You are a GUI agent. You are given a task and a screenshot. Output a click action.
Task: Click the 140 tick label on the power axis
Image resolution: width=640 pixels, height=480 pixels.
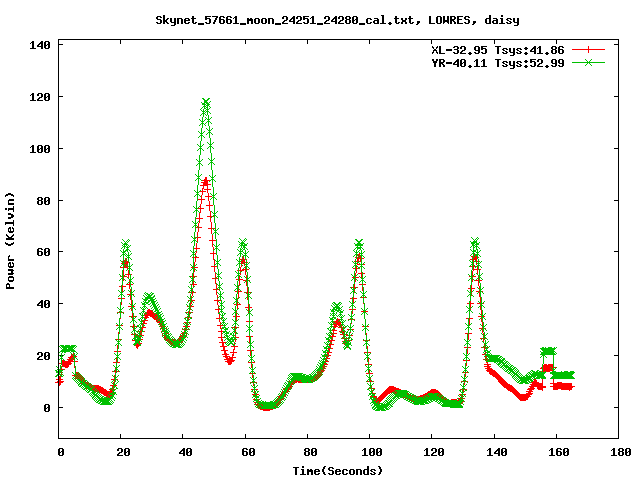tap(40, 45)
